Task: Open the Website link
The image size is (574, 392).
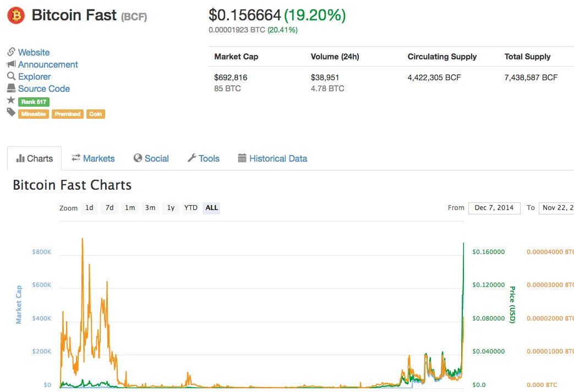Action: 34,52
